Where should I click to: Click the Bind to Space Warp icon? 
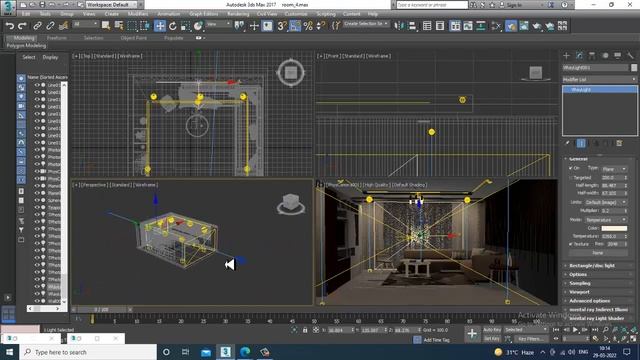[63, 26]
